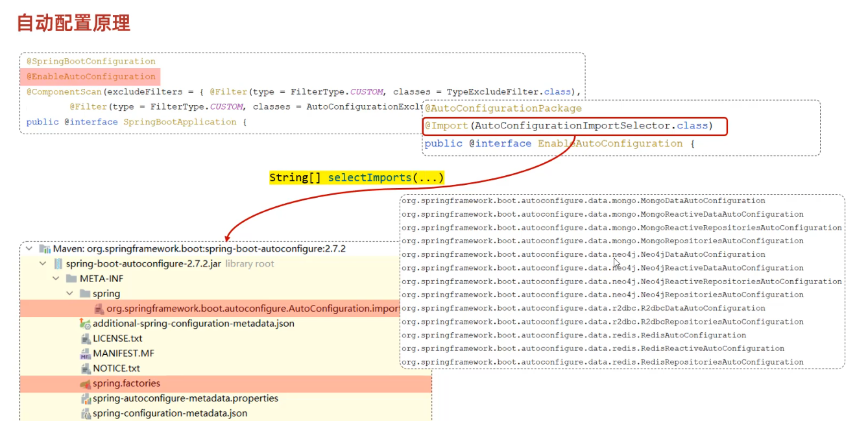Collapse the spring-boot-autoconfigure-2.7.2.jar node

click(43, 264)
